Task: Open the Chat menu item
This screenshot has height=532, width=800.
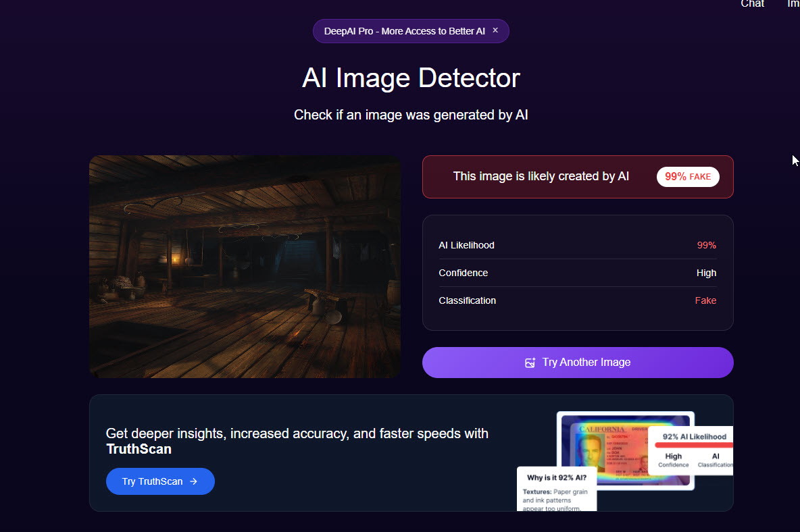Action: click(x=752, y=3)
